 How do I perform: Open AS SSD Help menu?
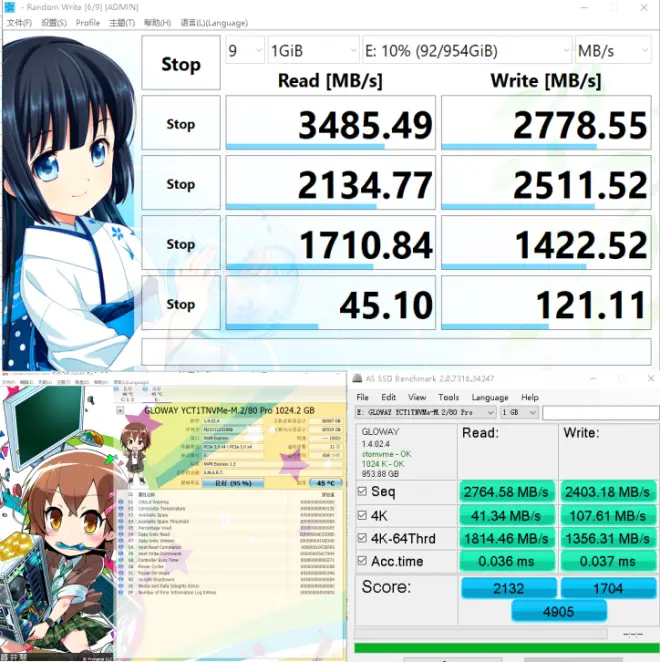click(530, 397)
